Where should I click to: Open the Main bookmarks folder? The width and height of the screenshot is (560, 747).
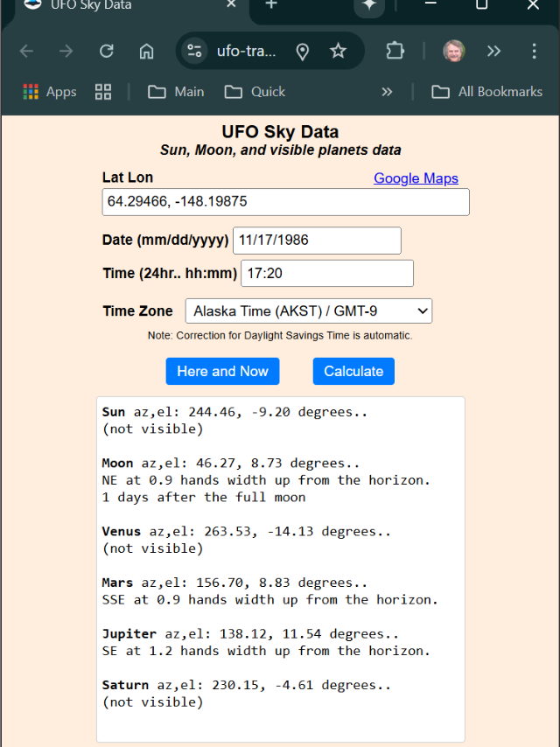[176, 92]
